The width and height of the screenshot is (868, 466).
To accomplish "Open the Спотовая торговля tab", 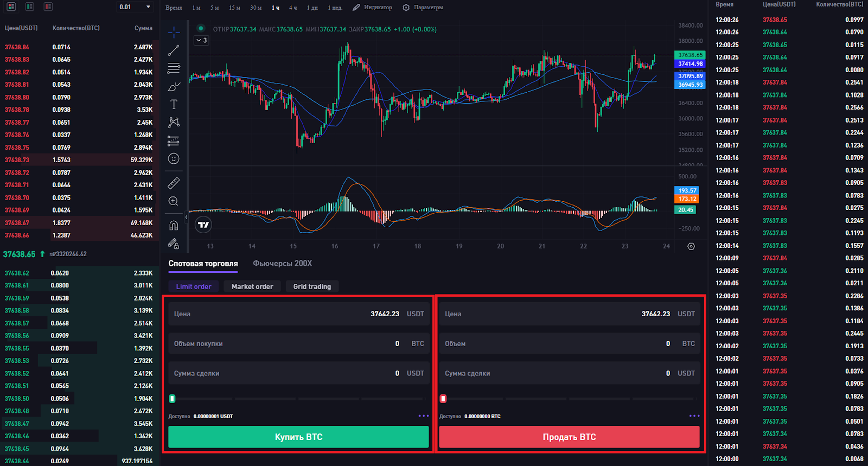I will (203, 264).
